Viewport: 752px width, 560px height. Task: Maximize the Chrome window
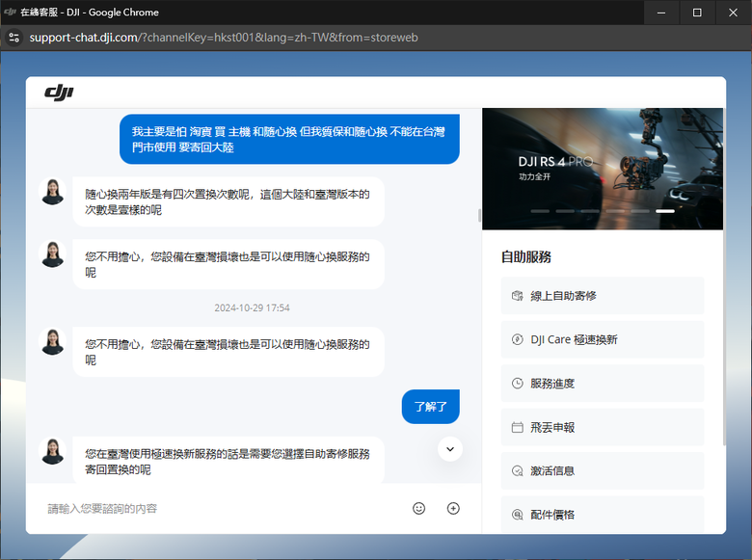[697, 13]
